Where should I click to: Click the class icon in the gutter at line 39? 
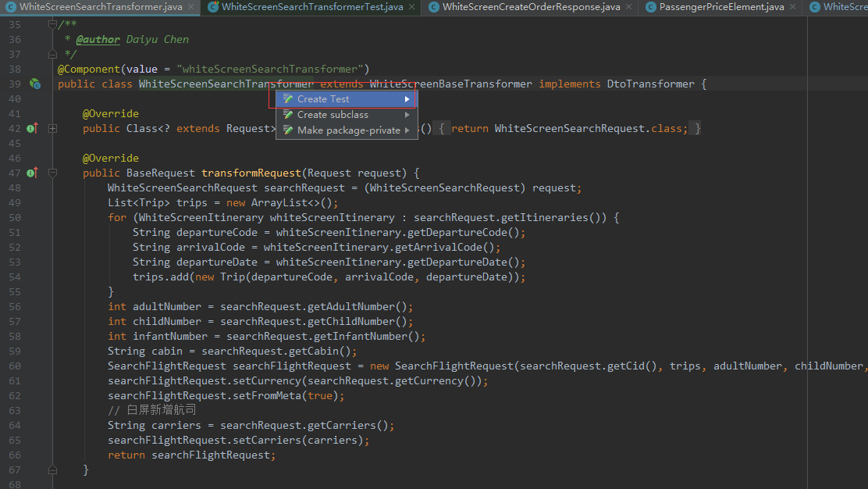tap(35, 84)
